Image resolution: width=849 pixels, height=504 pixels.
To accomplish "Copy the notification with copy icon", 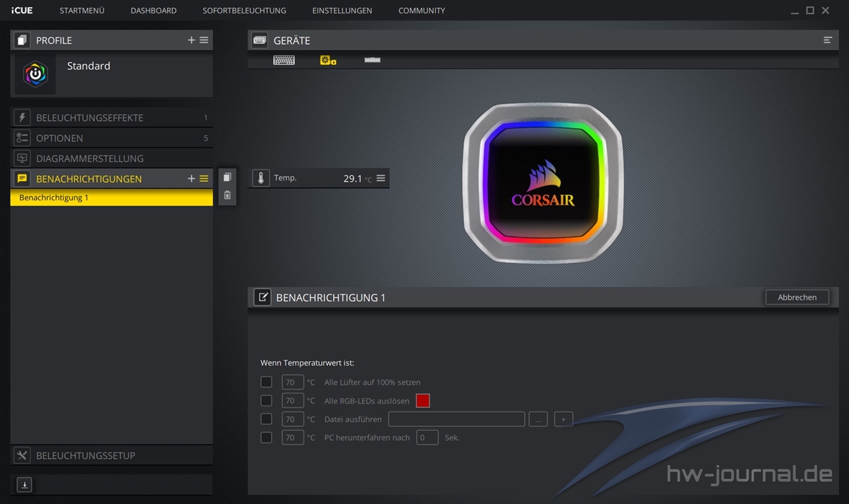I will tap(227, 177).
